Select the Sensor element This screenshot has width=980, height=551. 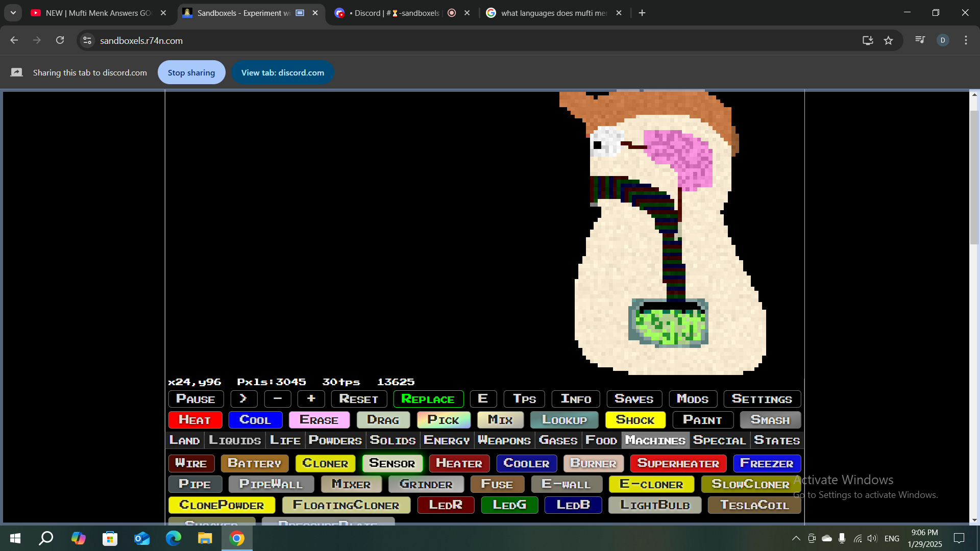[392, 463]
